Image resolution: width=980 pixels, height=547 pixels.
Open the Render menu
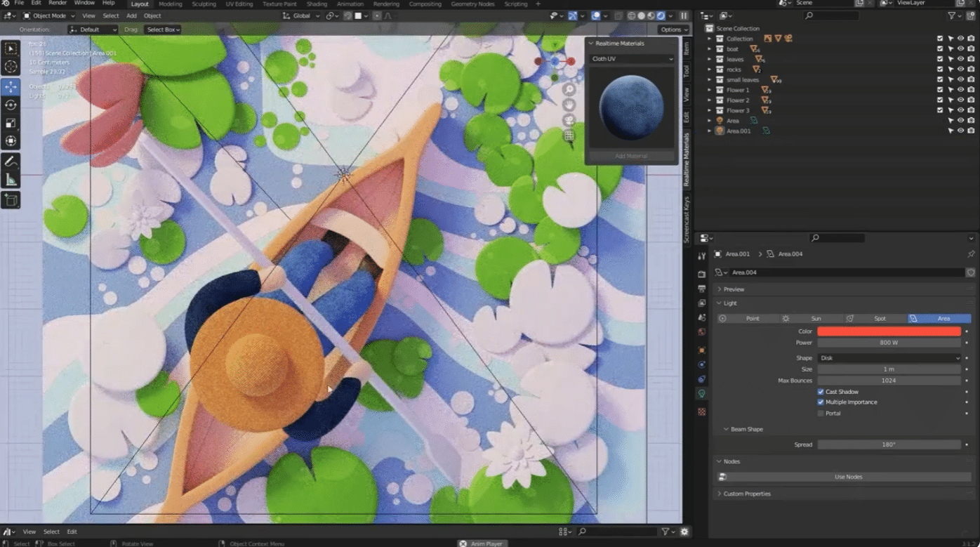[58, 4]
